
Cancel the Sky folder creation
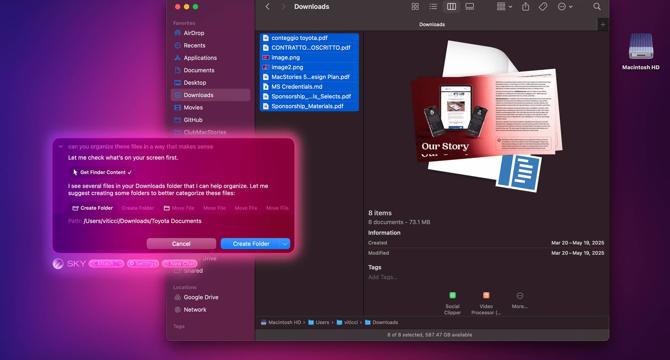point(181,244)
